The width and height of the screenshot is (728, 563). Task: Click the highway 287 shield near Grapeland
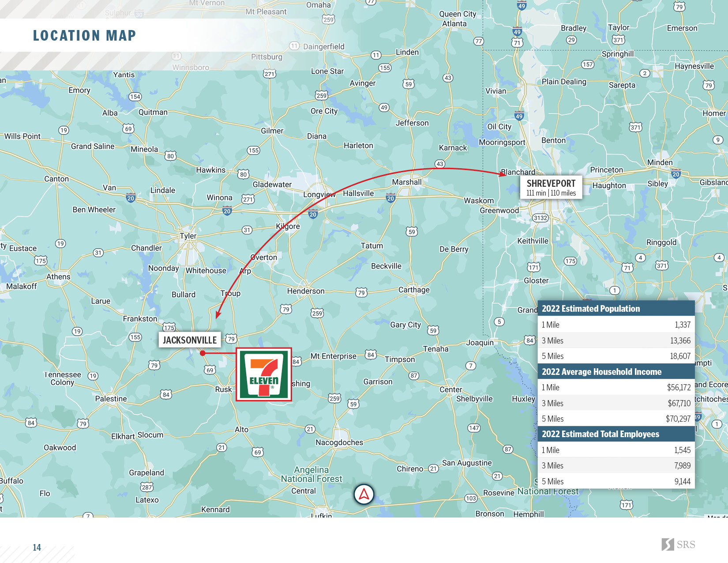point(147,487)
